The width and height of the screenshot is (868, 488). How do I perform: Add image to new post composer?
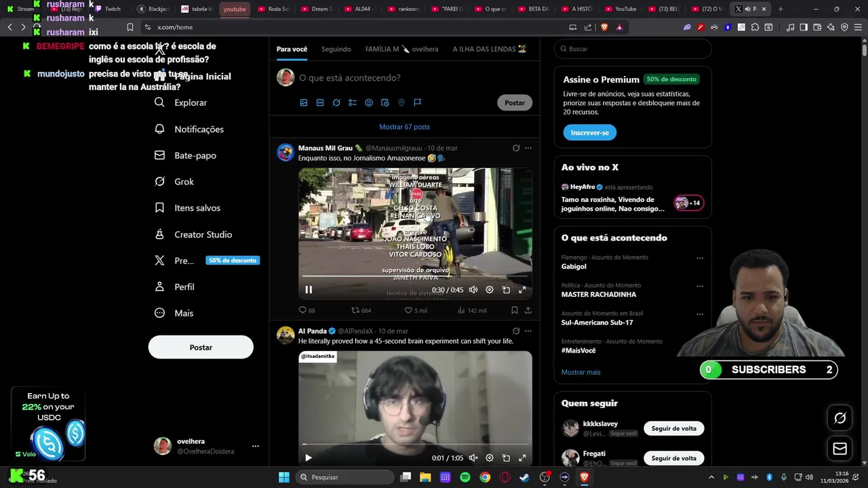point(304,102)
